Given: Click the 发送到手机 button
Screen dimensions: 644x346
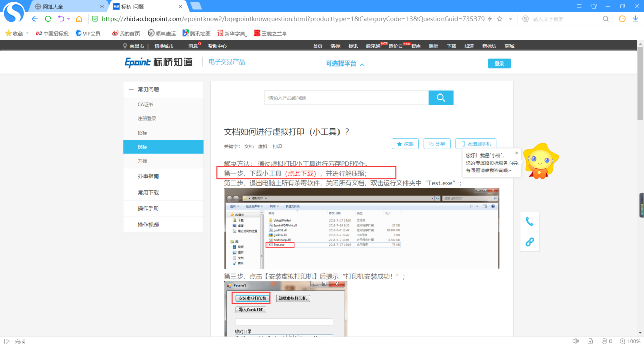Looking at the screenshot, I should click(476, 144).
